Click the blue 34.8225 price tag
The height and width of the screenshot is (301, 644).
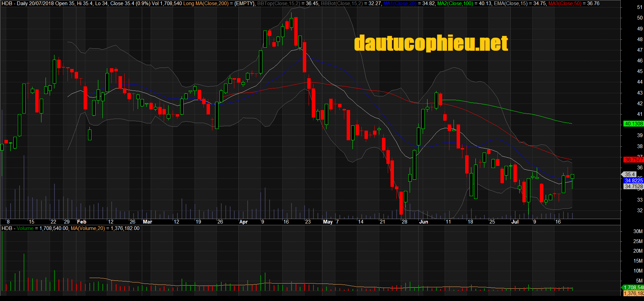(633, 181)
